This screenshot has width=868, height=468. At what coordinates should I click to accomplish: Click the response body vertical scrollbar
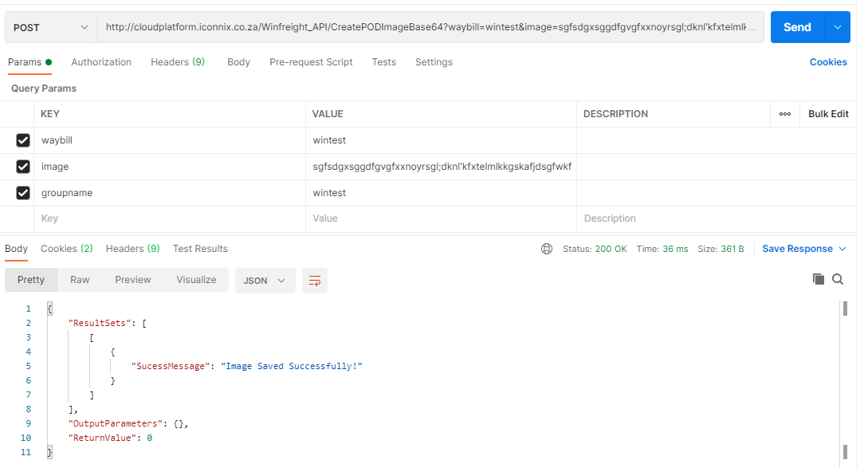click(x=845, y=380)
